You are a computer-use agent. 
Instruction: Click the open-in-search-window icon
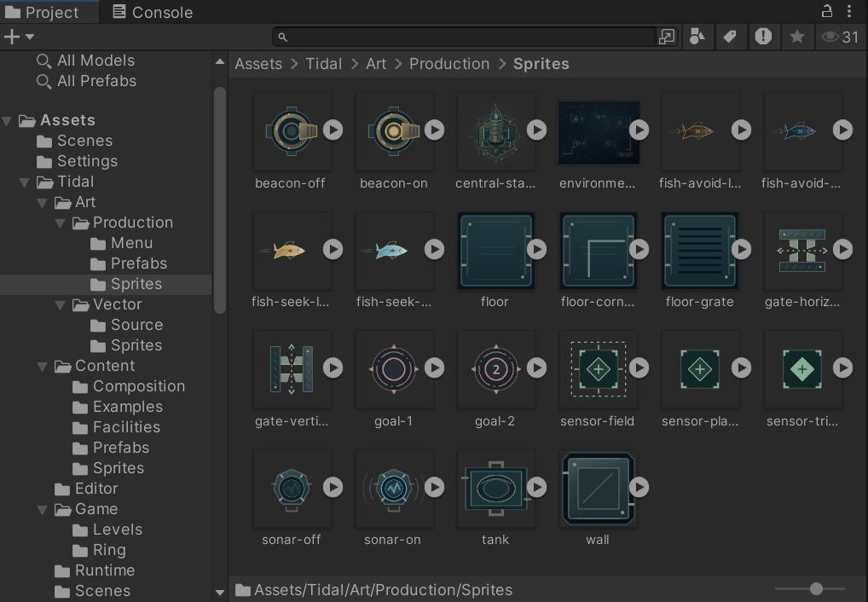click(x=667, y=37)
